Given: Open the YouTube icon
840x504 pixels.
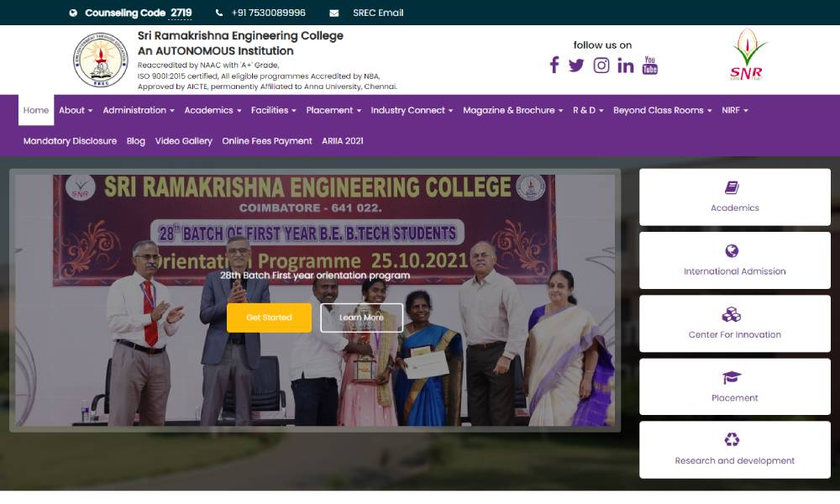Looking at the screenshot, I should pyautogui.click(x=650, y=66).
